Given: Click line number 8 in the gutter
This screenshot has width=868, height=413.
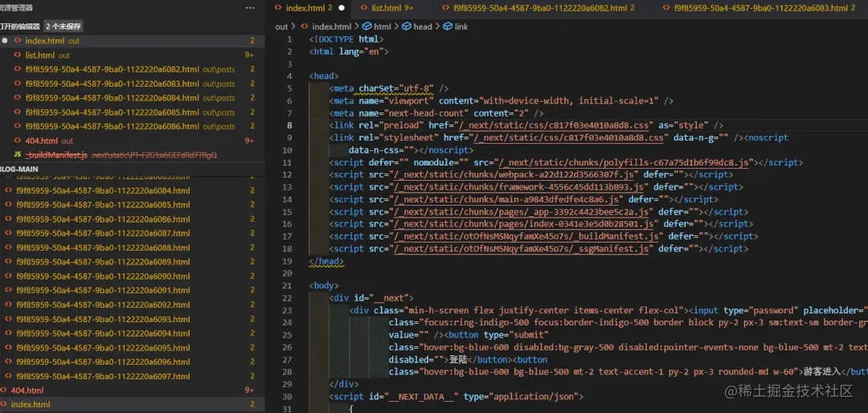Looking at the screenshot, I should coord(289,125).
